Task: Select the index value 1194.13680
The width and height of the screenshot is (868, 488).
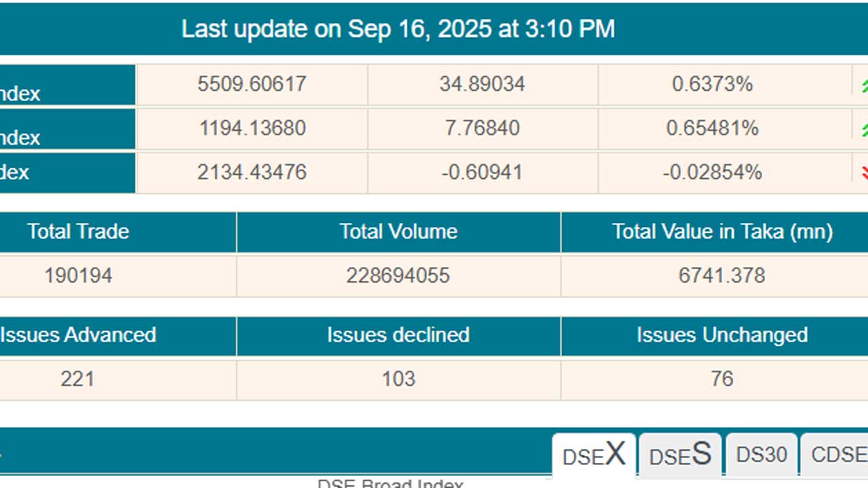Action: 252,129
